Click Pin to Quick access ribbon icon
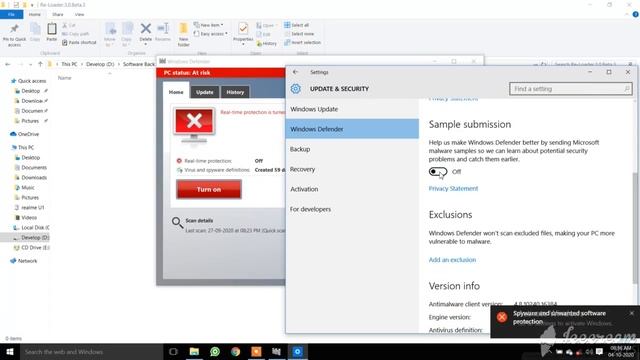The image size is (640, 360). point(14,34)
